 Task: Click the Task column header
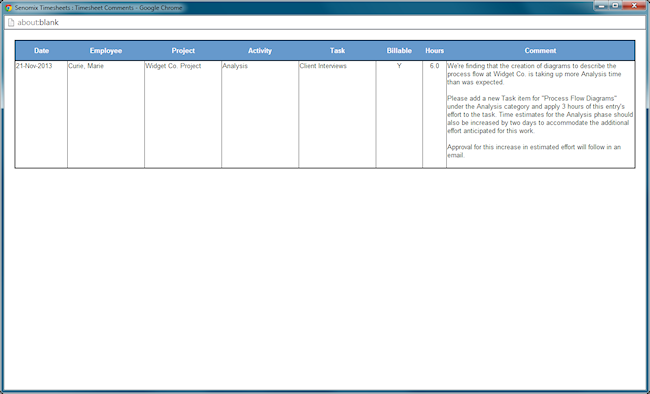pyautogui.click(x=337, y=51)
